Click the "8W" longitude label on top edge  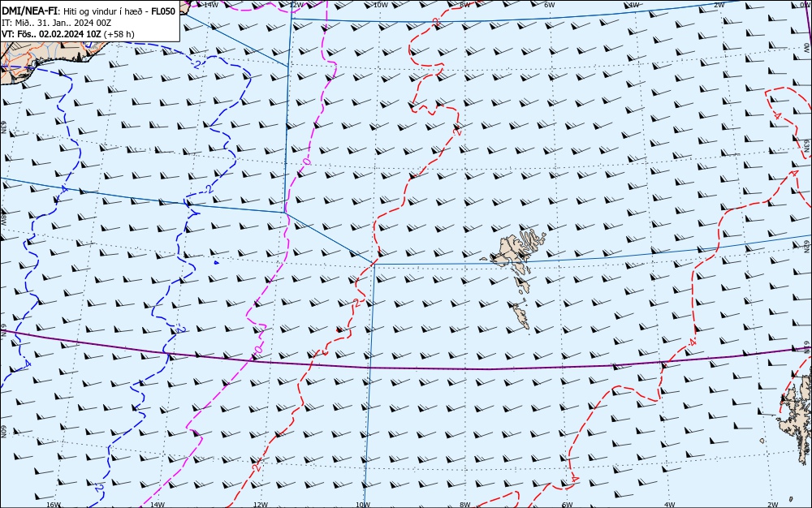pos(465,5)
